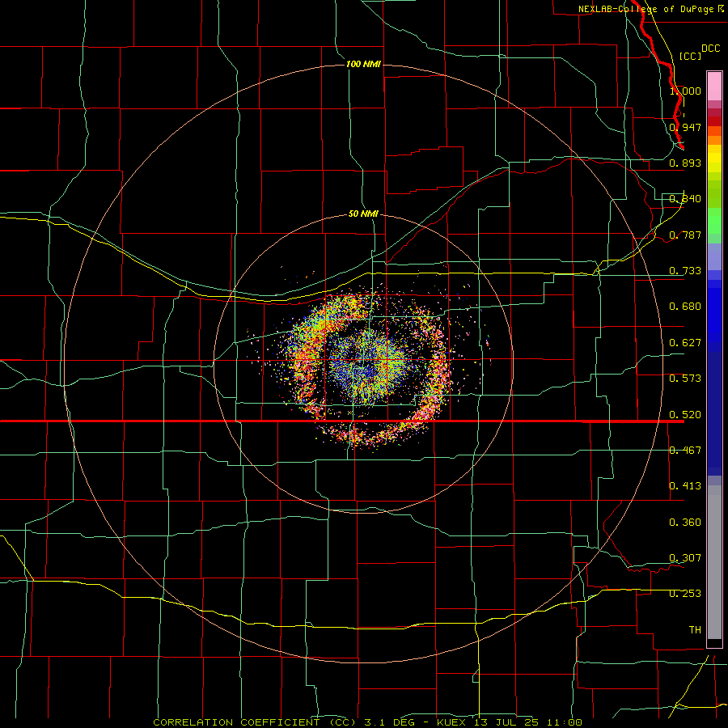
Task: Click the 0.253 scale value
Action: (685, 594)
